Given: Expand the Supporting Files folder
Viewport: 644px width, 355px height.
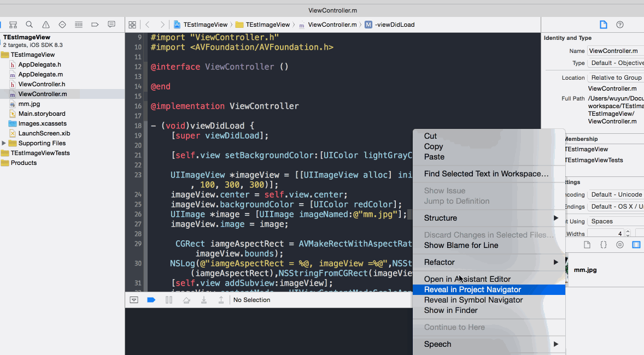Looking at the screenshot, I should click(4, 143).
